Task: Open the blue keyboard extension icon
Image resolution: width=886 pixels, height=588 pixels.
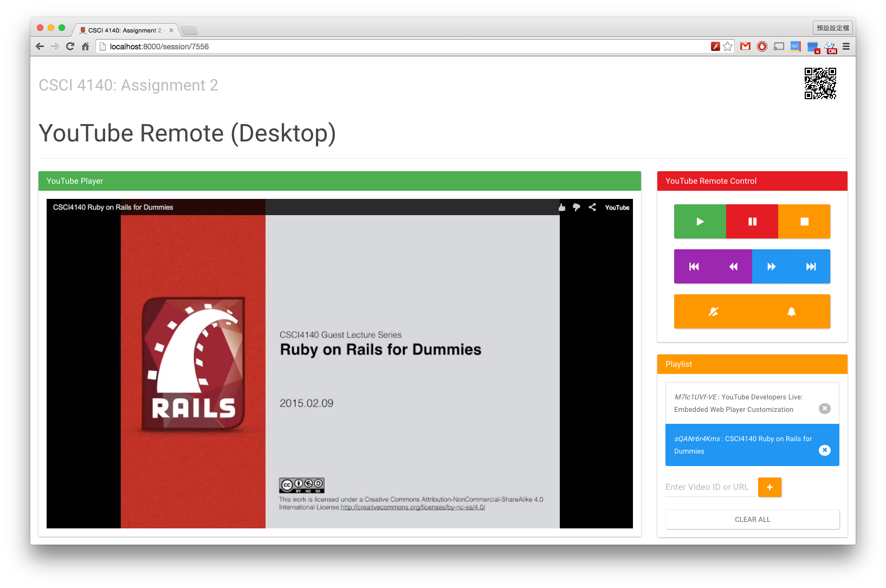Action: [796, 47]
